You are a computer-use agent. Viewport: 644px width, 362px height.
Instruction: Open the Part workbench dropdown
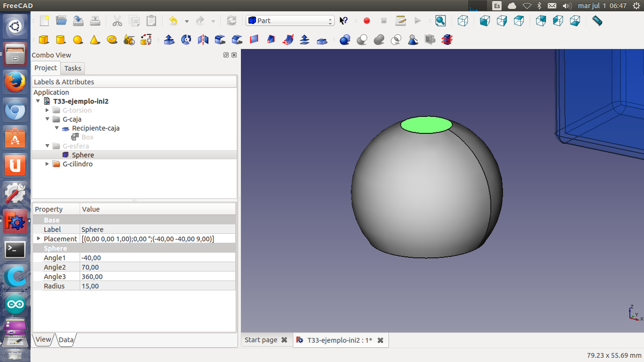point(290,21)
